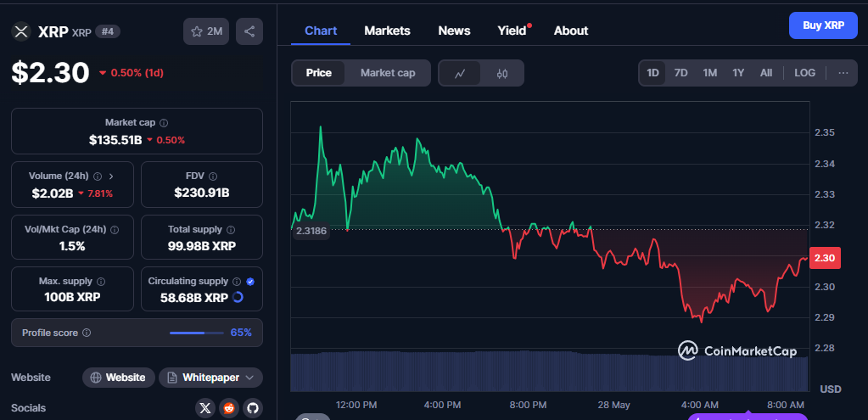868x420 pixels.
Task: Add XRP to watchlist star button
Action: tap(206, 31)
